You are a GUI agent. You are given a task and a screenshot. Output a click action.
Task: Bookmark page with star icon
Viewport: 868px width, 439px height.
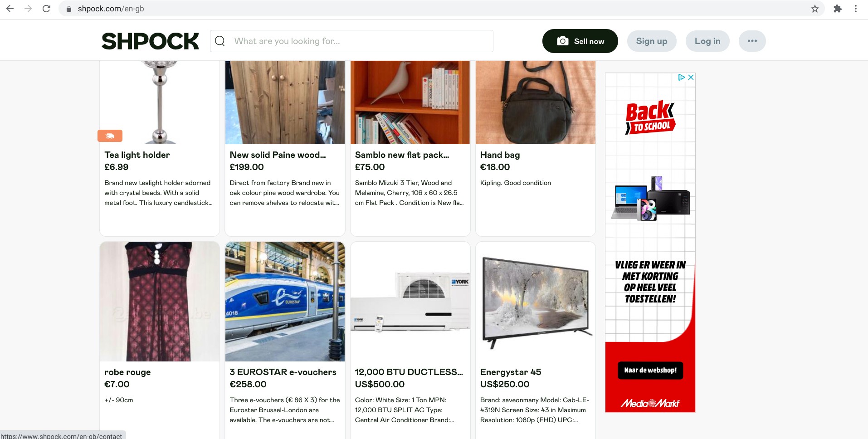(815, 9)
